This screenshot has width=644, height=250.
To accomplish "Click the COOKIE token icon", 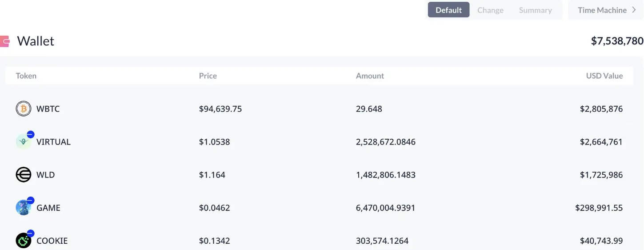I will pyautogui.click(x=23, y=241).
